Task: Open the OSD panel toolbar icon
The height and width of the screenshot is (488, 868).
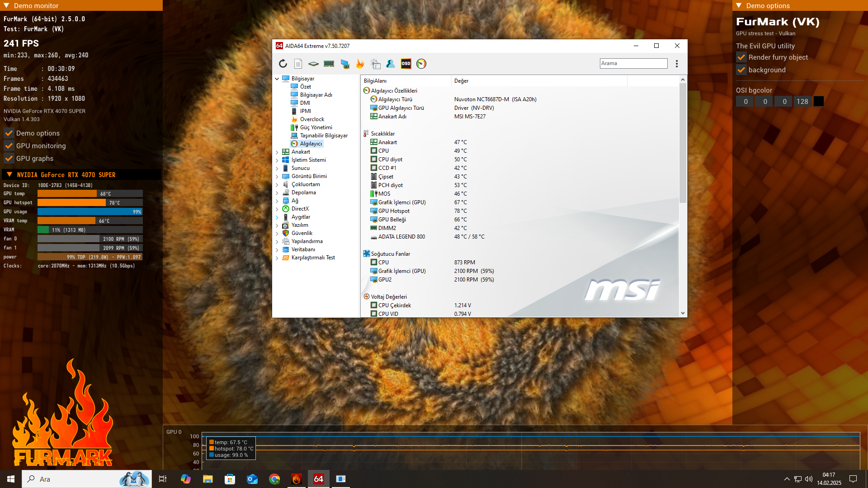Action: [x=406, y=64]
